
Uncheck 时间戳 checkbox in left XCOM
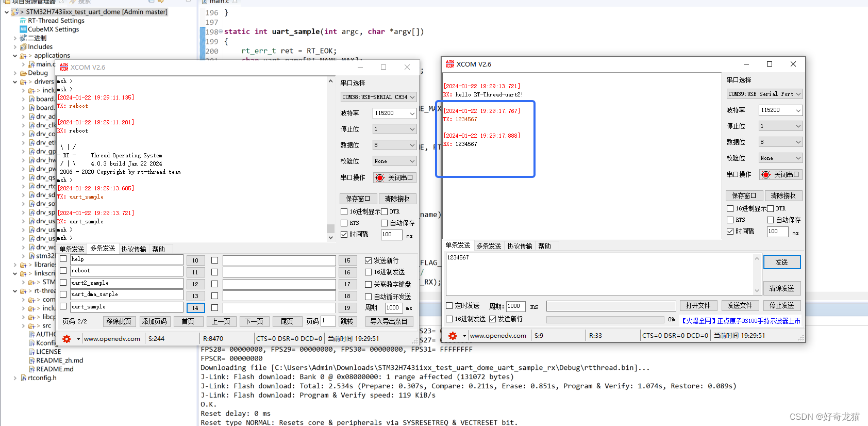344,234
